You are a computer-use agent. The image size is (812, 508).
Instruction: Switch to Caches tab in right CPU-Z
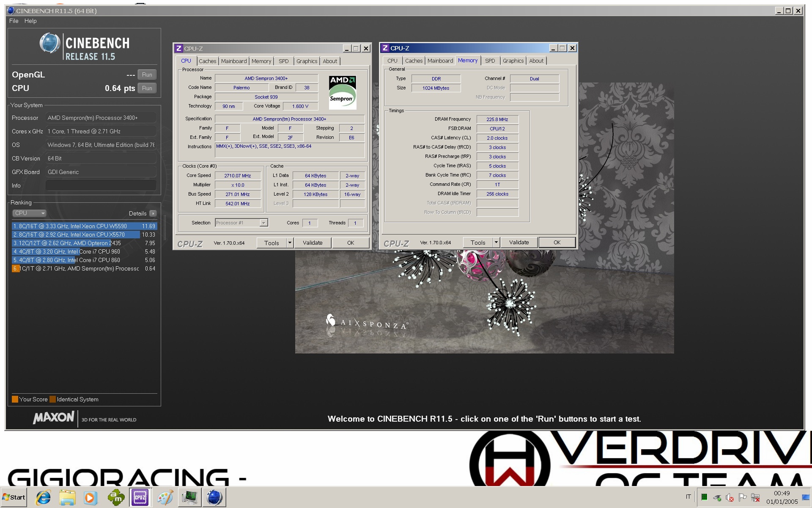click(414, 61)
